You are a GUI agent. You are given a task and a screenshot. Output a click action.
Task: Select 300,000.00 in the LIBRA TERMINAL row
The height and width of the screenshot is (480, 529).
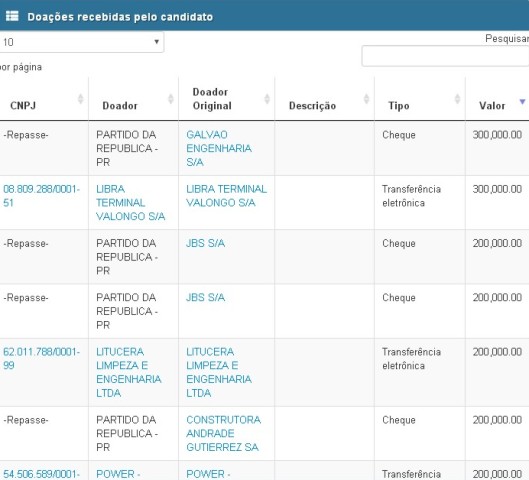coord(497,189)
